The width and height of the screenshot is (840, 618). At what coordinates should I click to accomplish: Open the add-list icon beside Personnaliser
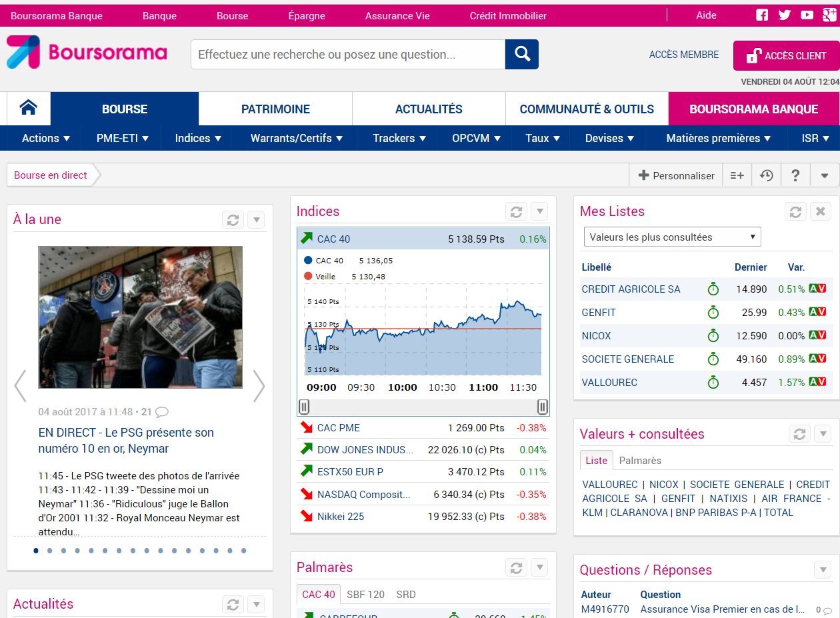737,175
